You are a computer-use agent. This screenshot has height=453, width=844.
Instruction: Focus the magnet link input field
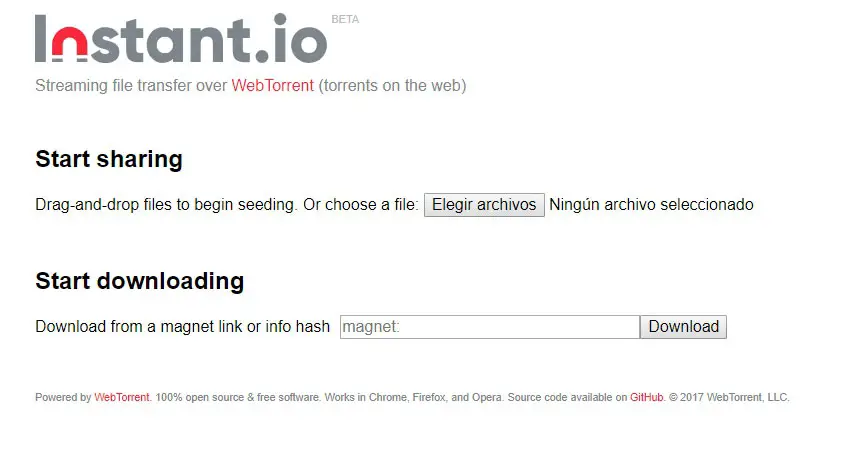pyautogui.click(x=489, y=327)
